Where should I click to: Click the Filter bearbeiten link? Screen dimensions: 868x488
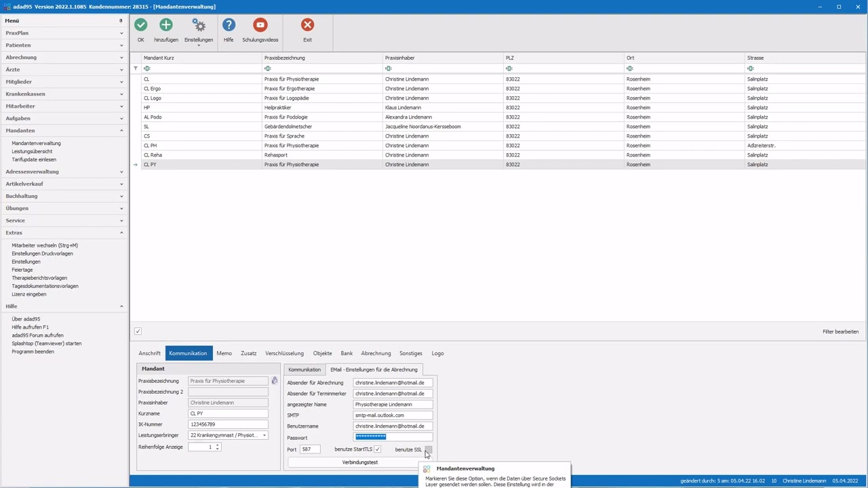tap(840, 331)
